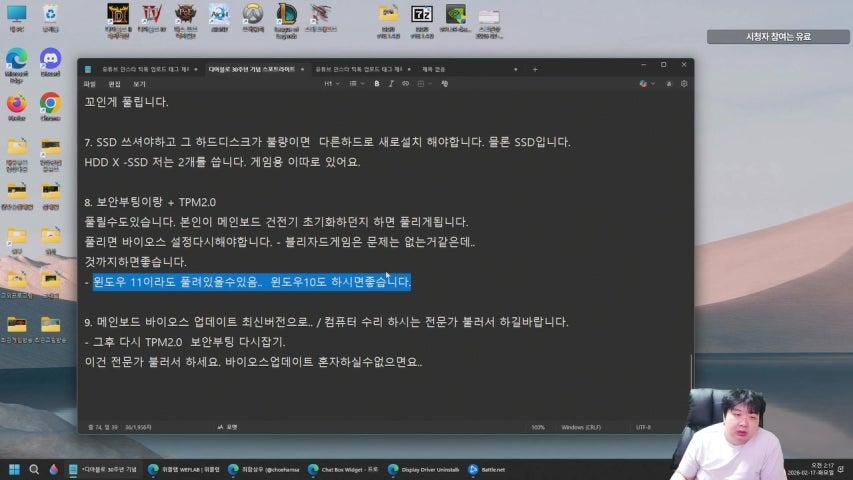
Task: Open Notepad settings gear
Action: tap(684, 84)
